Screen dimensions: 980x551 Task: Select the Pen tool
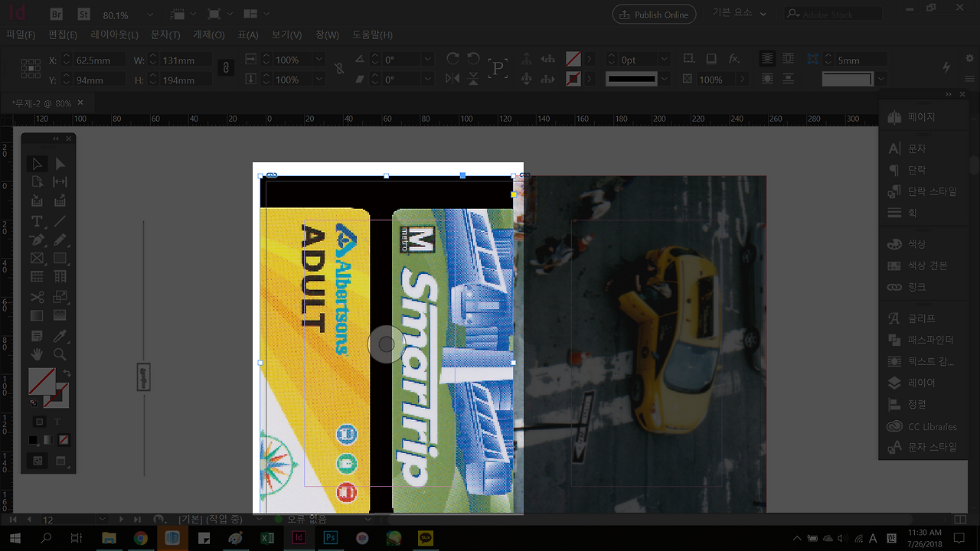tap(36, 240)
